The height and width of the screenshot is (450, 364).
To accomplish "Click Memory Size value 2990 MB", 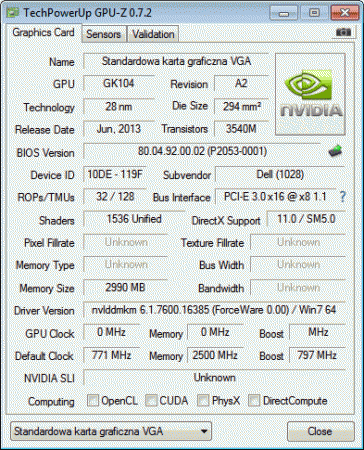I will [x=126, y=288].
